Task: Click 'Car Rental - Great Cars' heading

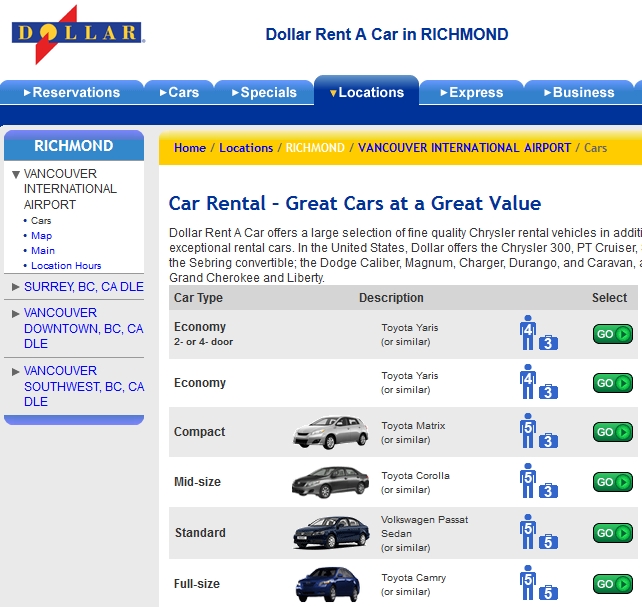Action: click(355, 203)
